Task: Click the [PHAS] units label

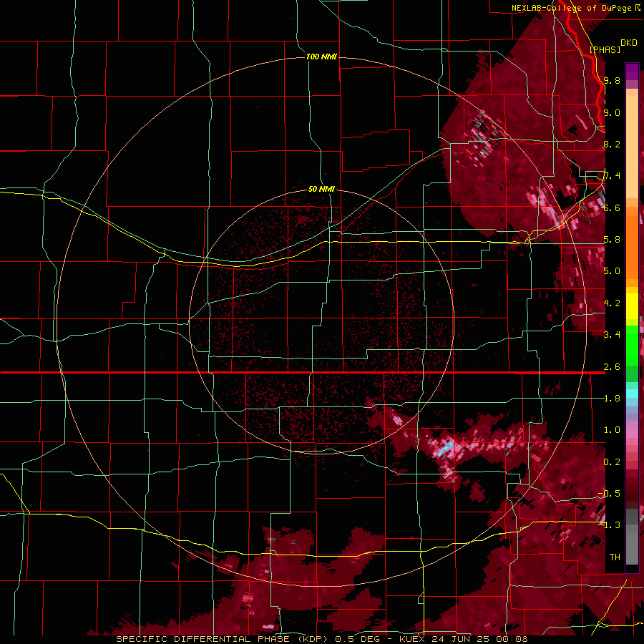Action: (605, 49)
